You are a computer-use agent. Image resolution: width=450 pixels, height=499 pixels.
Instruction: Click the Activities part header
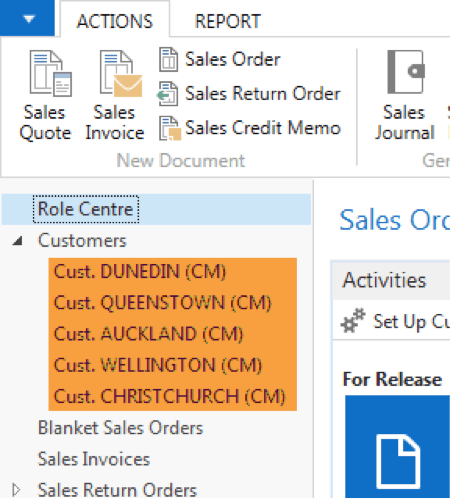391,280
